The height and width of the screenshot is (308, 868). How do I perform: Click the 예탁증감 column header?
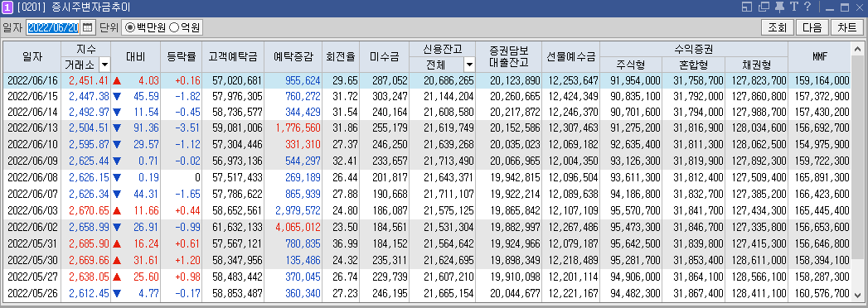293,57
